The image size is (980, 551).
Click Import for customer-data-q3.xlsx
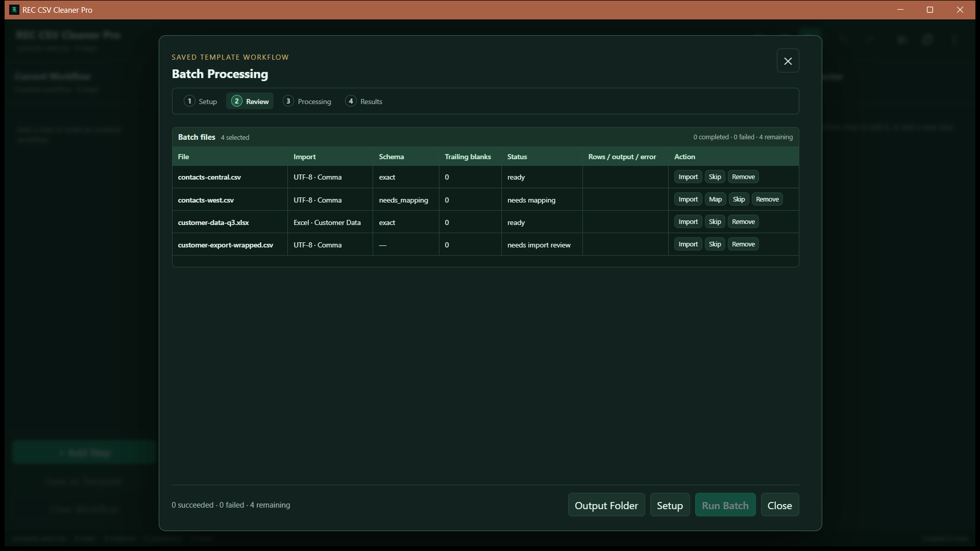(688, 221)
